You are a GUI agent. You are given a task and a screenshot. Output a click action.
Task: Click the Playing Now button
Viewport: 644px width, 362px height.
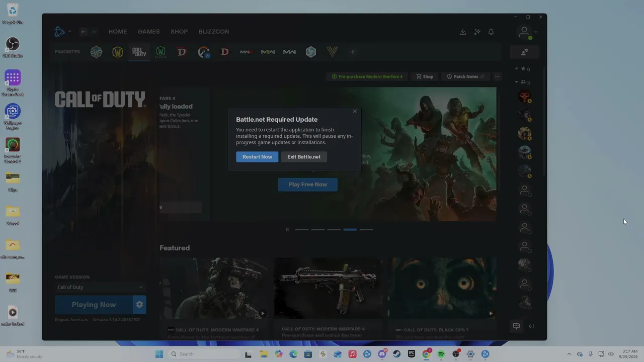coord(94,305)
